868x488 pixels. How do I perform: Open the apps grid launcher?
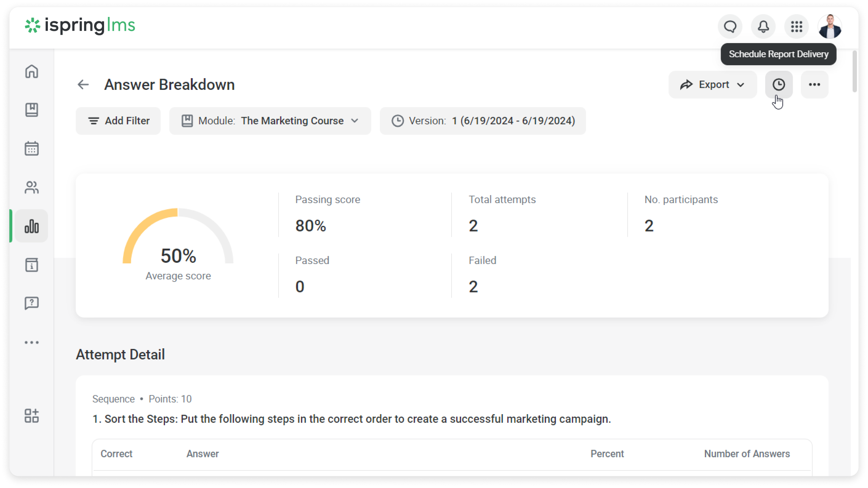[797, 27]
